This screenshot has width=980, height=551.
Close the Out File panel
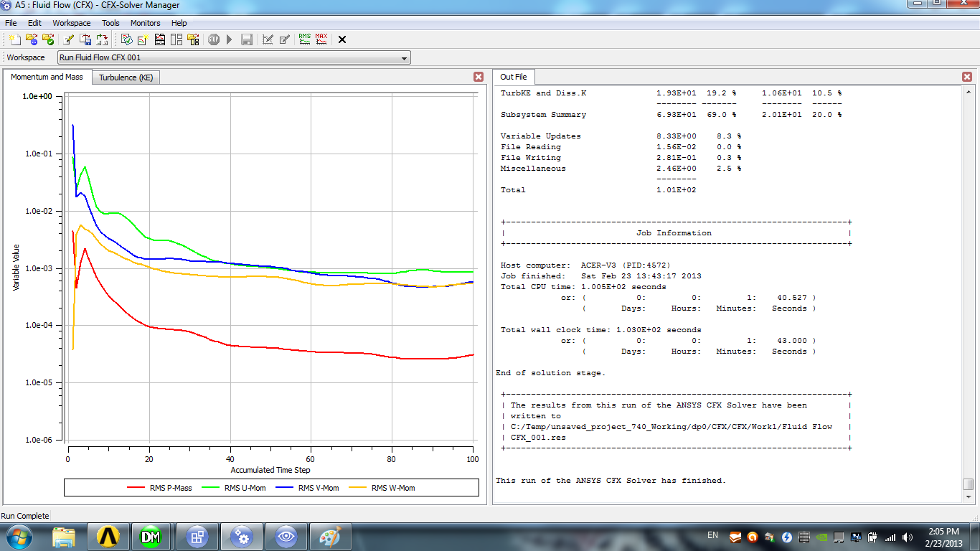pyautogui.click(x=967, y=77)
